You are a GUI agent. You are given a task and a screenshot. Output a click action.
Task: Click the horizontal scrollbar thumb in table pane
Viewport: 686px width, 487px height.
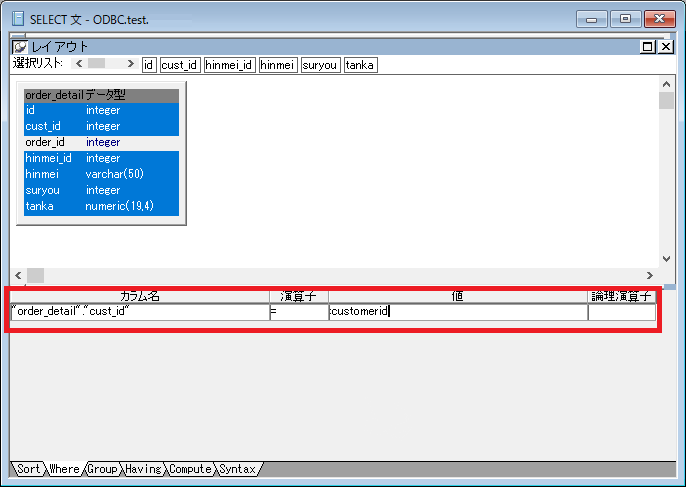pos(35,275)
